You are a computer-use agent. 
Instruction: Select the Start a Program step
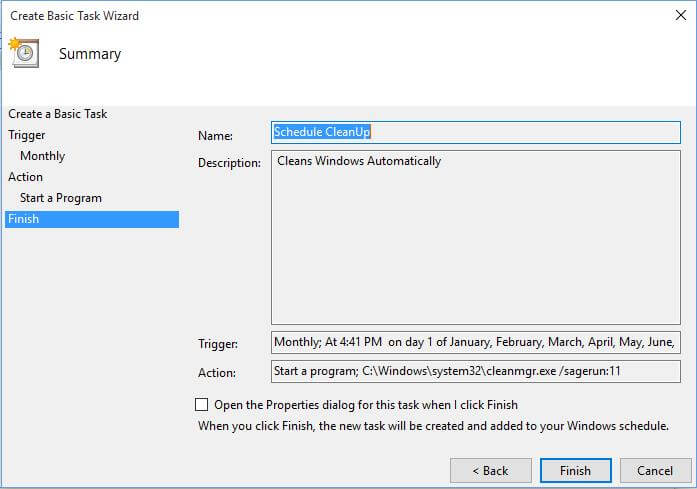(61, 198)
